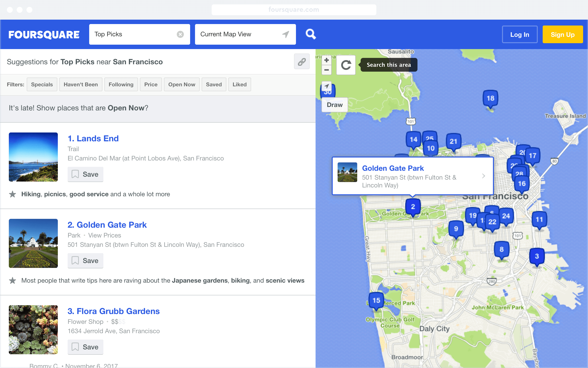Click the Lands End photo thumbnail
Screen dimensions: 588x368
click(x=33, y=157)
